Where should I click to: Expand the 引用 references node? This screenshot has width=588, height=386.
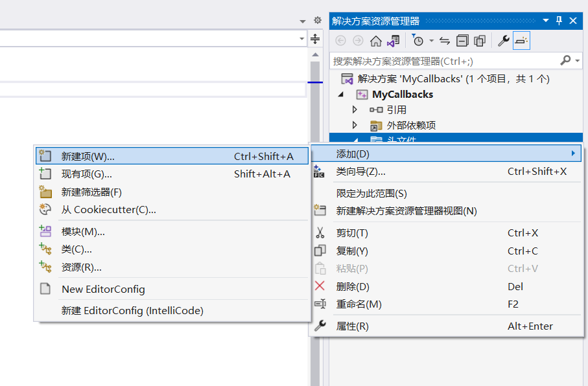click(x=355, y=109)
